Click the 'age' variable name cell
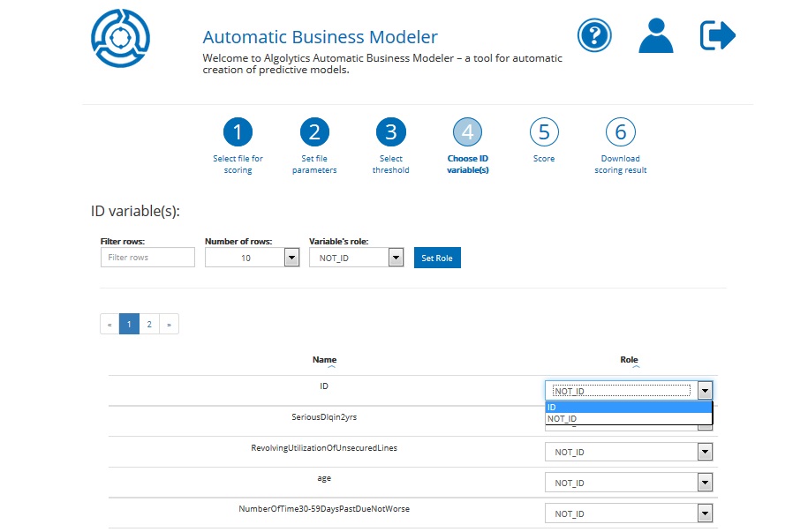 [x=324, y=478]
